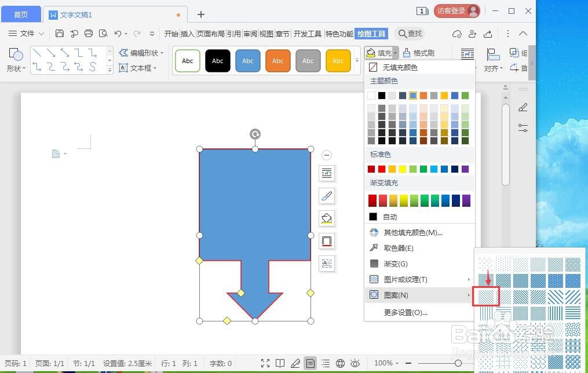The width and height of the screenshot is (588, 373).
Task: Expand the line shapes gallery list
Action: point(109,70)
